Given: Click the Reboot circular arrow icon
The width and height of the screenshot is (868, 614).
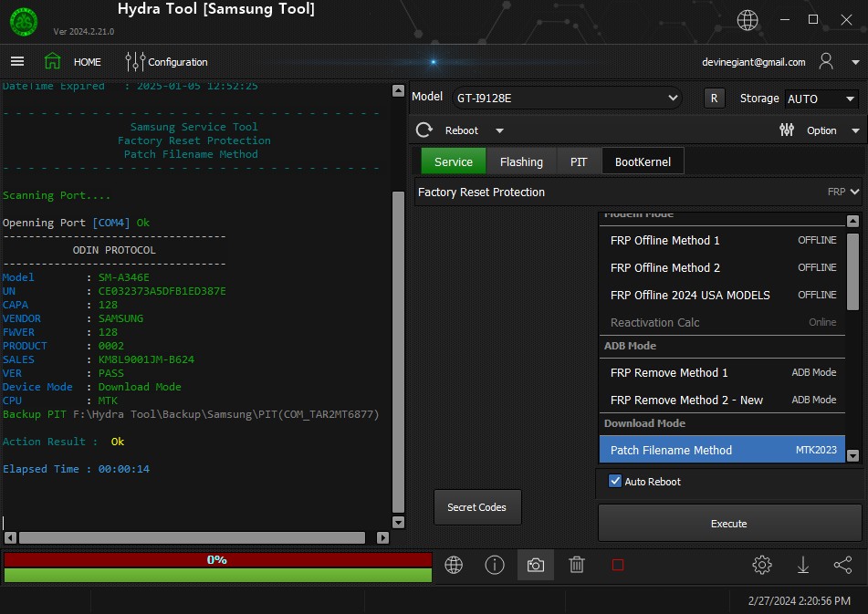Looking at the screenshot, I should [x=424, y=130].
